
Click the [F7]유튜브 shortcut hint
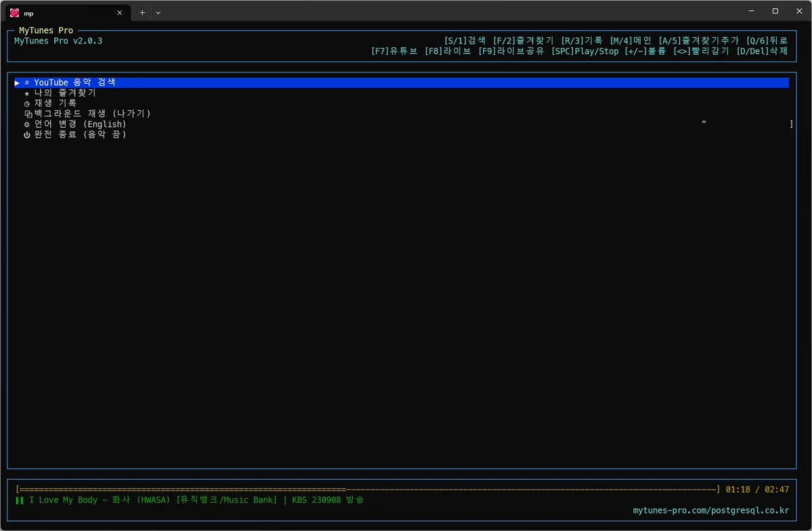click(x=395, y=51)
